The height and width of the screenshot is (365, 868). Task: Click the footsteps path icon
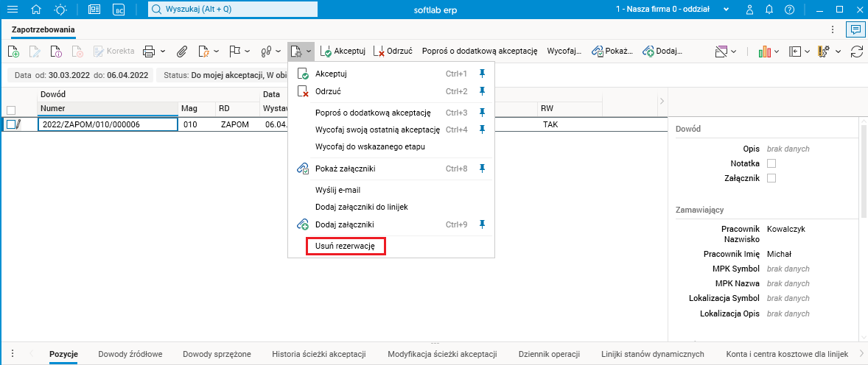266,52
